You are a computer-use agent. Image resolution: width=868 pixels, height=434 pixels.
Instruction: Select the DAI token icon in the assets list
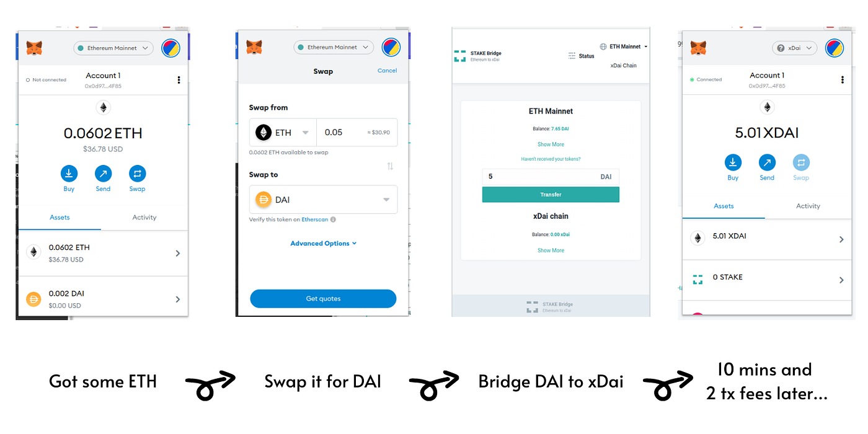point(33,298)
